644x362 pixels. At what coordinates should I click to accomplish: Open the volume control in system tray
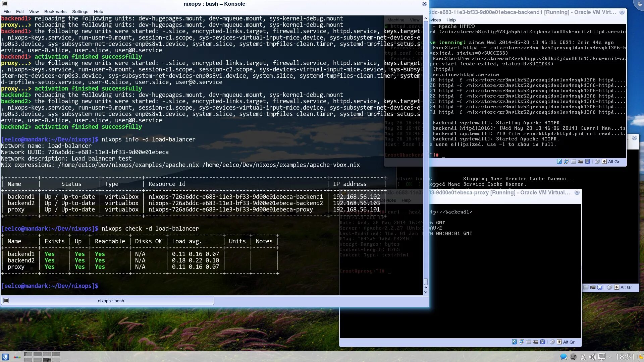(592, 357)
